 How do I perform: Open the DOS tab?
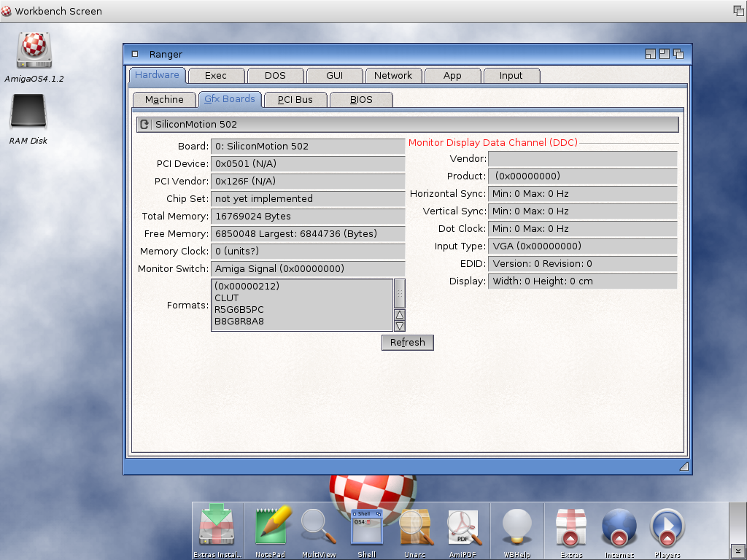[275, 75]
